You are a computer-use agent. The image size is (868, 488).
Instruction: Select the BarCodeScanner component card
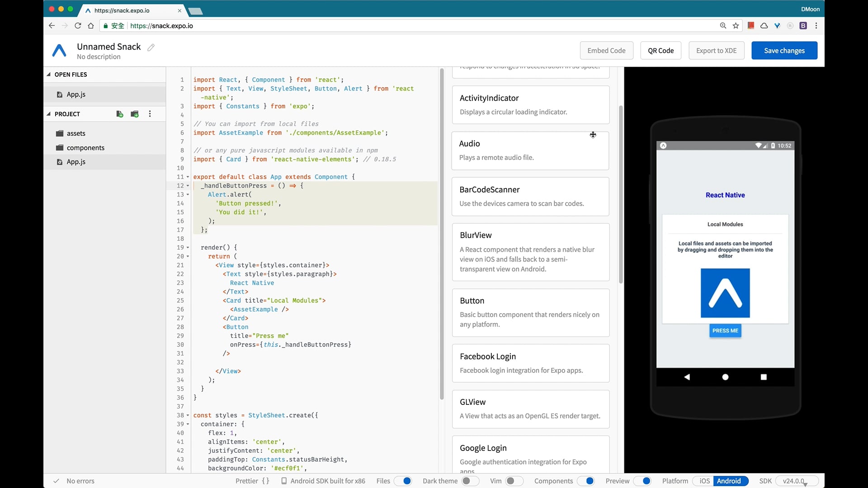530,197
